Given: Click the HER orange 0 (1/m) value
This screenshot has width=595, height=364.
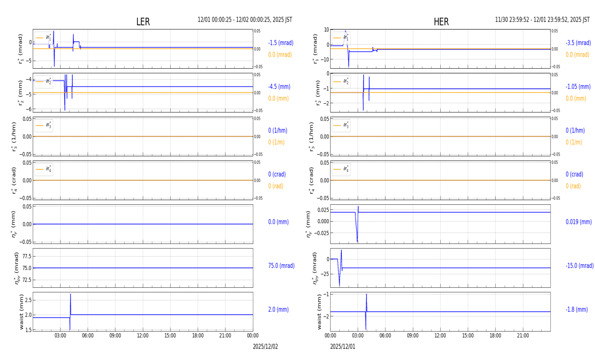Looking at the screenshot, I should tap(574, 142).
